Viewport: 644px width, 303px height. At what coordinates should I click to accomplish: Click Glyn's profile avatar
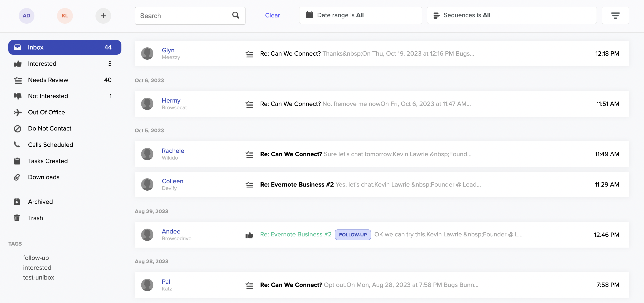point(147,53)
